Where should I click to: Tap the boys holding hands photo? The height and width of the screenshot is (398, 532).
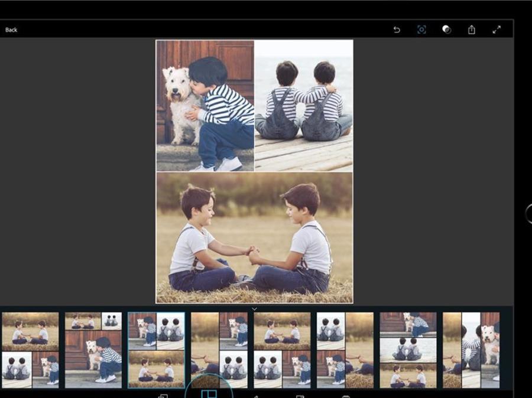point(254,237)
